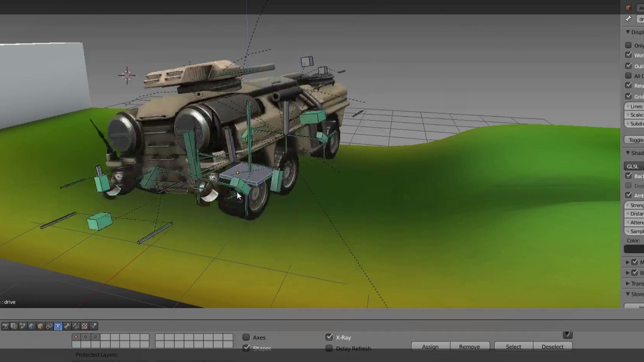This screenshot has width=644, height=362.
Task: Open the Object Constraints chain icon
Action: pos(49,326)
